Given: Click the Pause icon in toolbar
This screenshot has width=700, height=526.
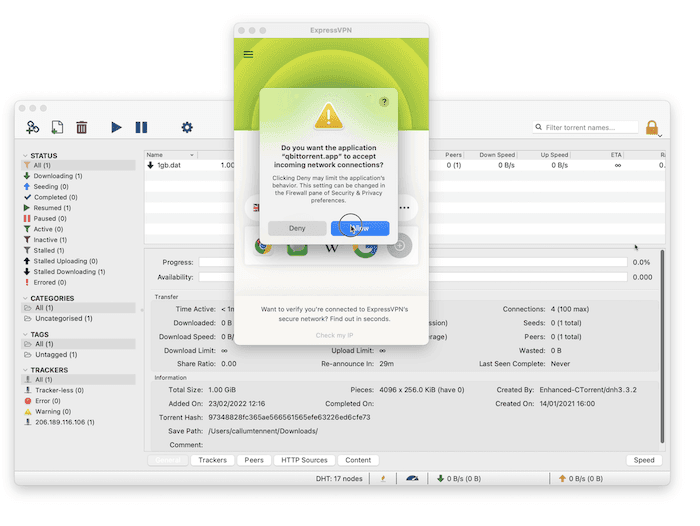Looking at the screenshot, I should pos(141,127).
